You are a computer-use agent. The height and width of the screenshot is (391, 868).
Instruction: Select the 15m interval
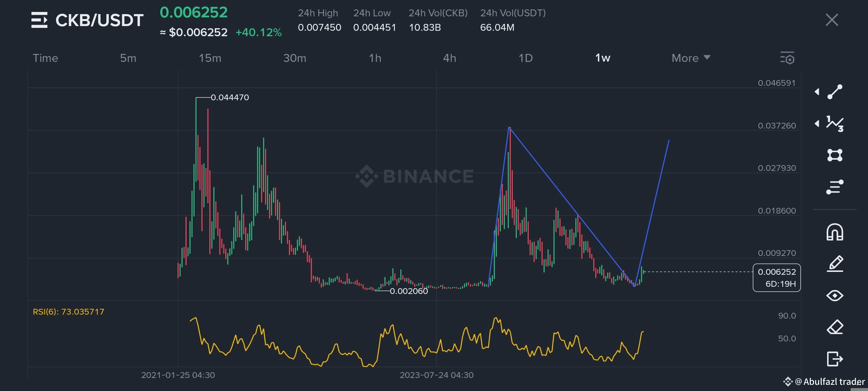210,58
